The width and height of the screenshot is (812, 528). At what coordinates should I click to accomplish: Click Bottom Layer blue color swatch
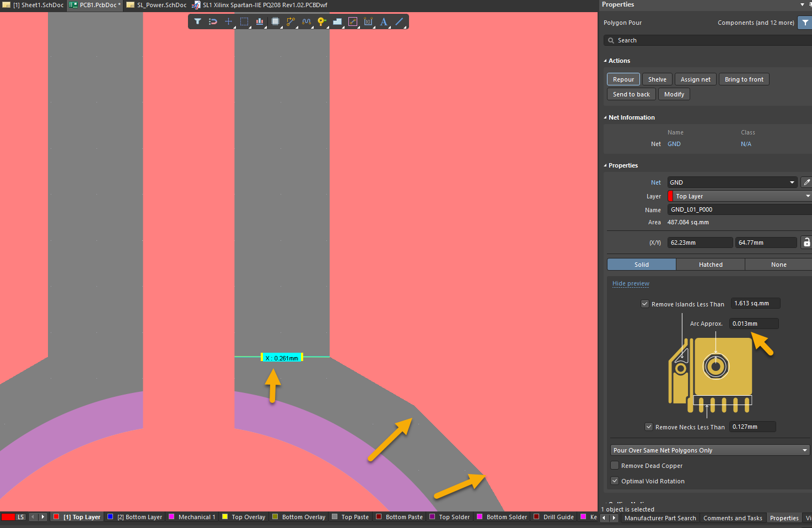[x=110, y=517]
